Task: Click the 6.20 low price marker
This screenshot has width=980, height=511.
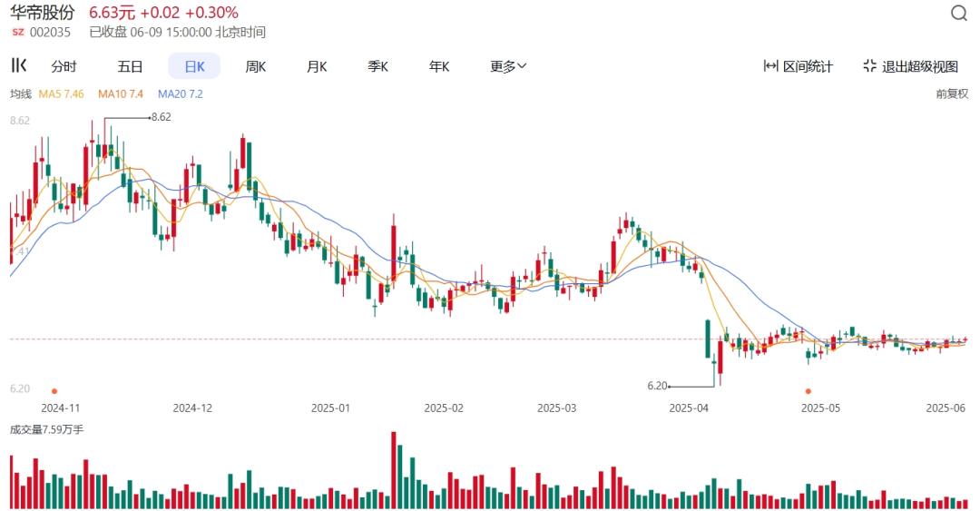Action: click(x=657, y=386)
